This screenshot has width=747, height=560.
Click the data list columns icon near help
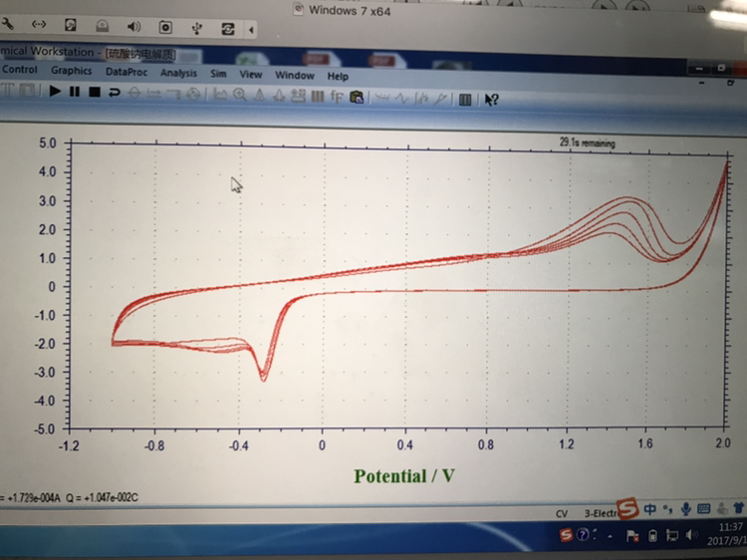point(465,99)
